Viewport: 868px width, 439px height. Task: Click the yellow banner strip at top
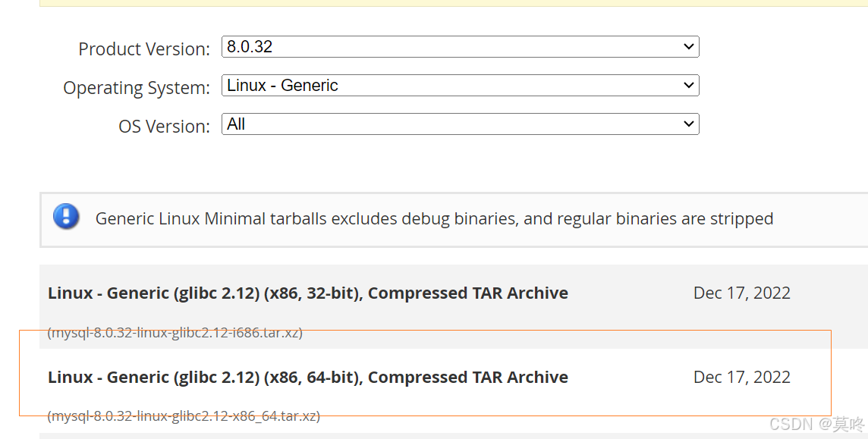click(x=454, y=3)
